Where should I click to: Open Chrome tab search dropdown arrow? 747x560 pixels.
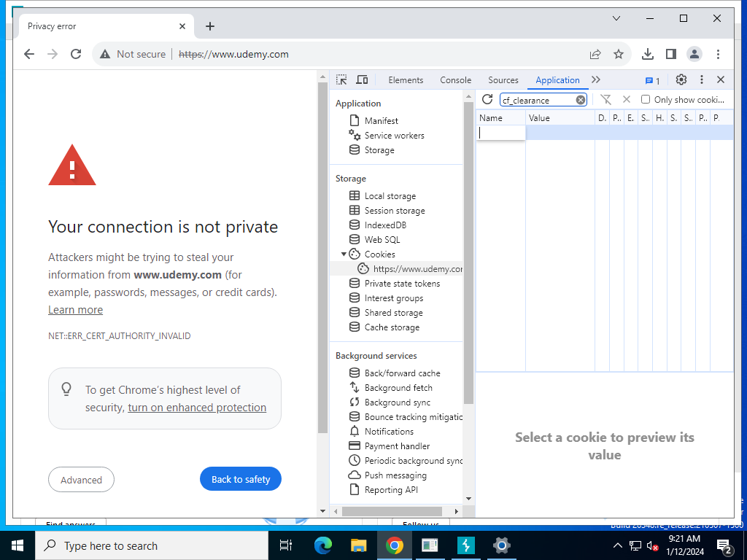pyautogui.click(x=616, y=18)
